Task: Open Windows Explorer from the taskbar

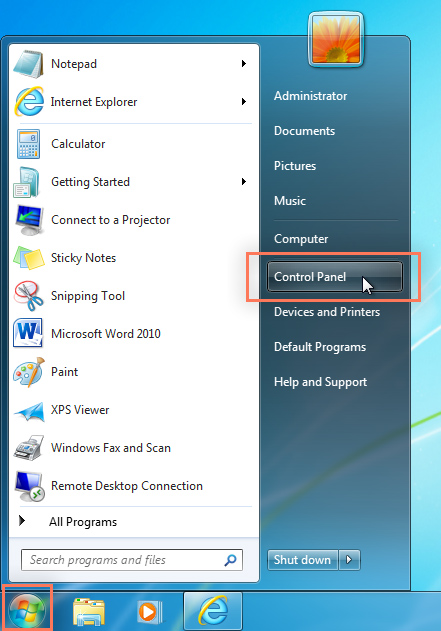Action: pyautogui.click(x=89, y=612)
